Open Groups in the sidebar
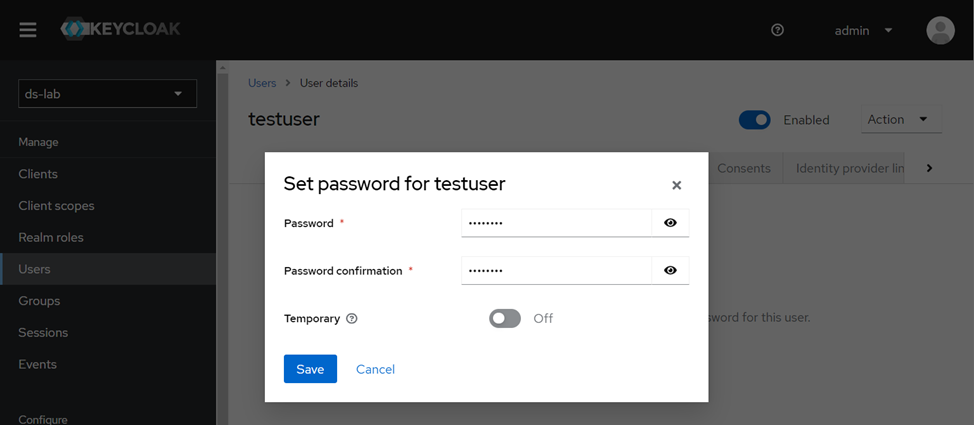The image size is (974, 425). click(x=39, y=301)
